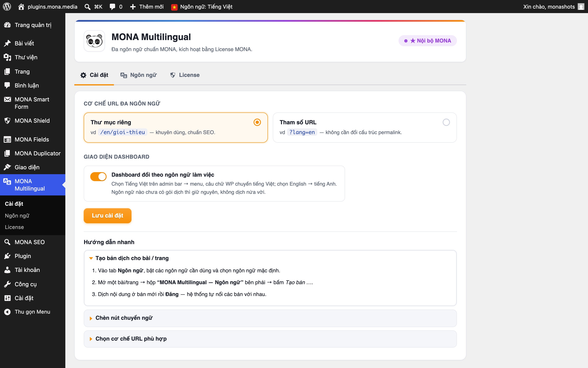Open the comments bubble icon in admin bar

[112, 7]
